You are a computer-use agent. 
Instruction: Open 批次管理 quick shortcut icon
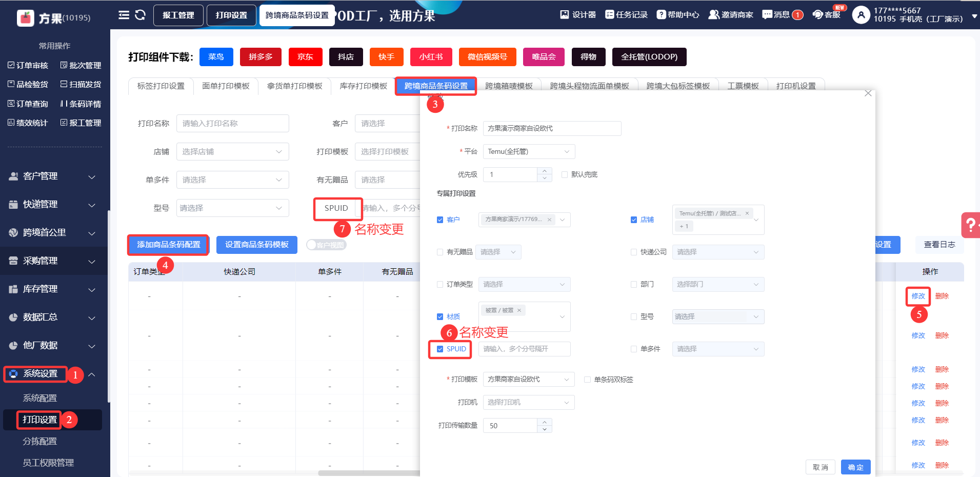click(x=64, y=65)
